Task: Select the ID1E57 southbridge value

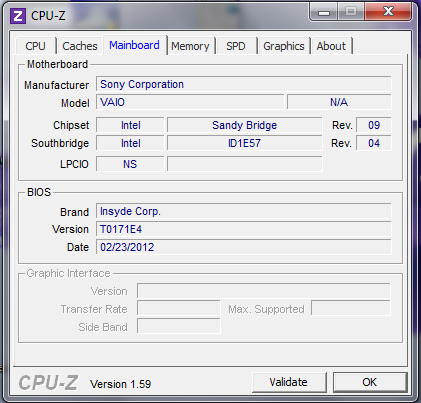Action: pos(245,143)
